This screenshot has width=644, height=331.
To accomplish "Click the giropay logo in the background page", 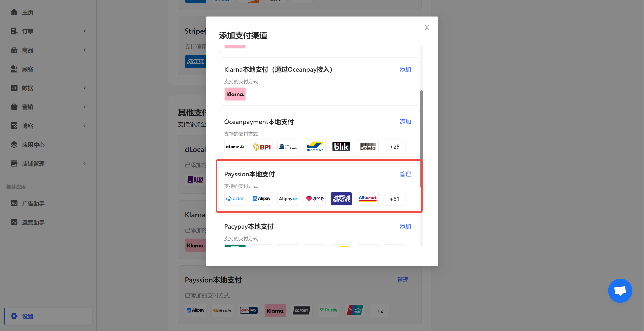I will click(x=249, y=310).
